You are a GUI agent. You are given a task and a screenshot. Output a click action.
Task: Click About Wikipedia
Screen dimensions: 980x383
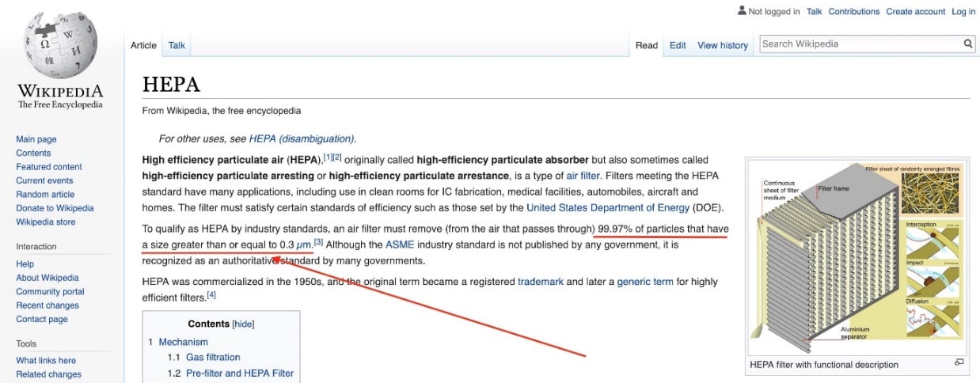(47, 278)
